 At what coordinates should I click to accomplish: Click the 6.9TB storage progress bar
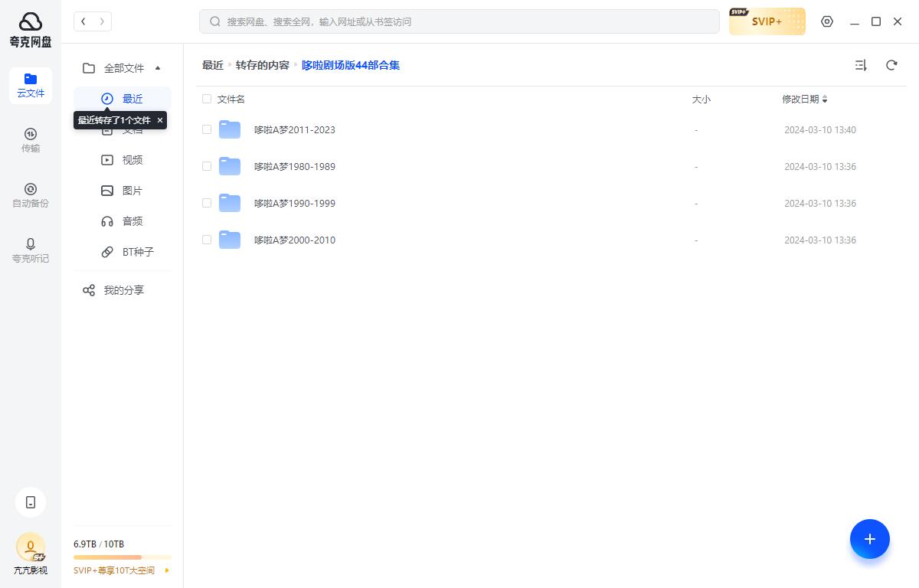click(123, 557)
